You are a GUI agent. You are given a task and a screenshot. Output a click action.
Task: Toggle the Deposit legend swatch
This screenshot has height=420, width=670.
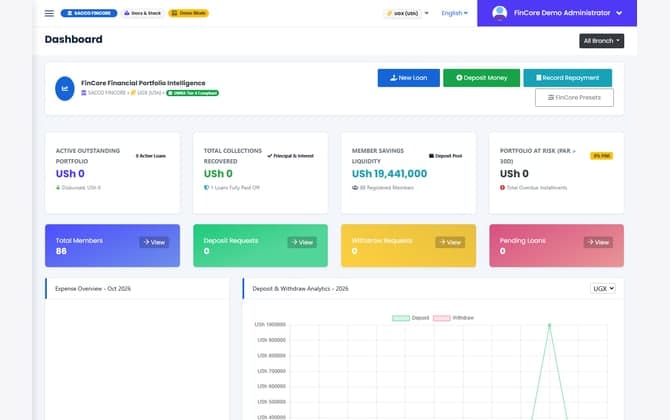pyautogui.click(x=401, y=318)
